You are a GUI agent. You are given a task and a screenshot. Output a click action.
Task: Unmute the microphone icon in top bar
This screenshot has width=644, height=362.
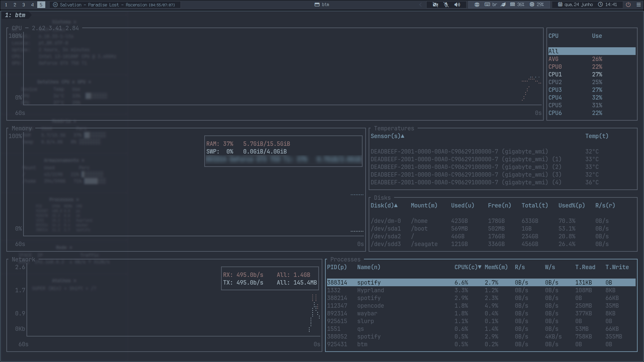446,5
